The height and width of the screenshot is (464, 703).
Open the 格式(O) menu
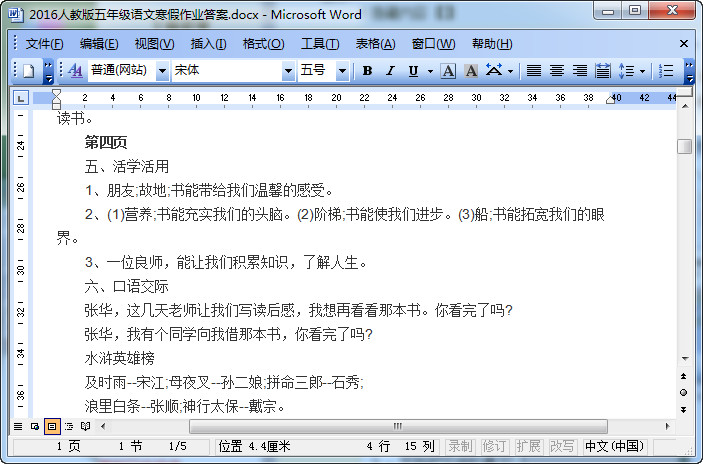click(263, 44)
